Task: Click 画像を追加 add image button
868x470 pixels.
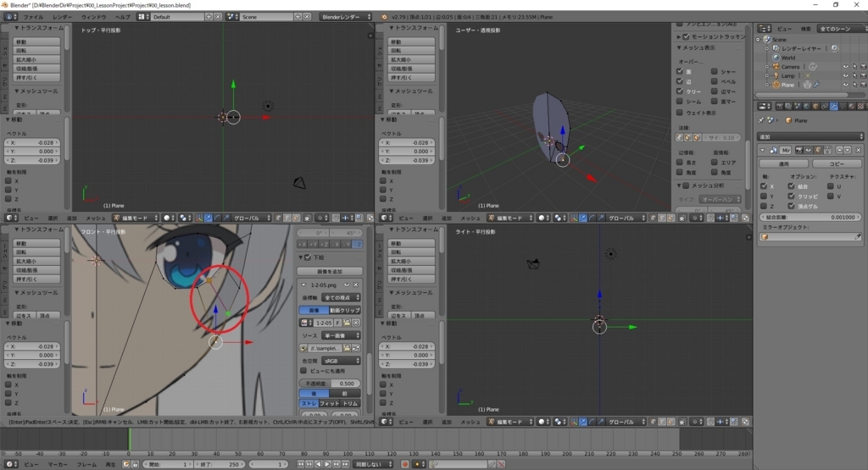Action: point(330,272)
